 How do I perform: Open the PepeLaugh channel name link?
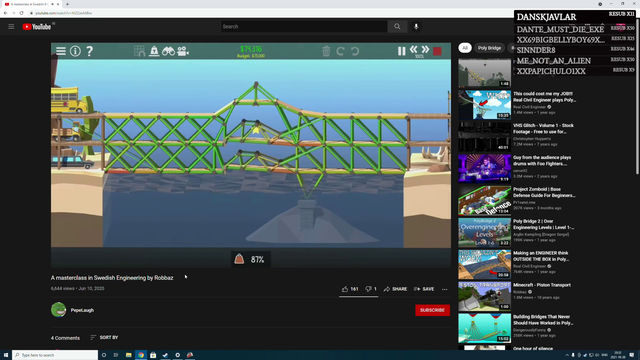(x=82, y=310)
